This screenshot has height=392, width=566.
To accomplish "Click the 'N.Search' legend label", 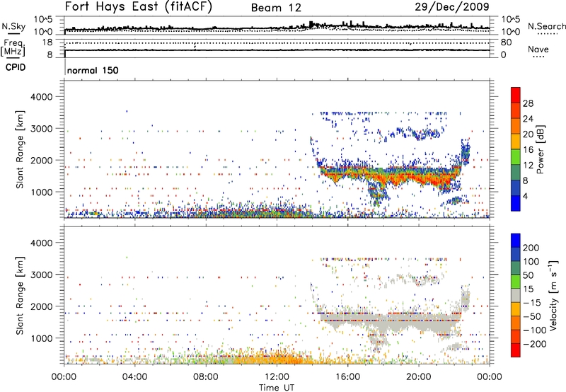I will pos(546,26).
